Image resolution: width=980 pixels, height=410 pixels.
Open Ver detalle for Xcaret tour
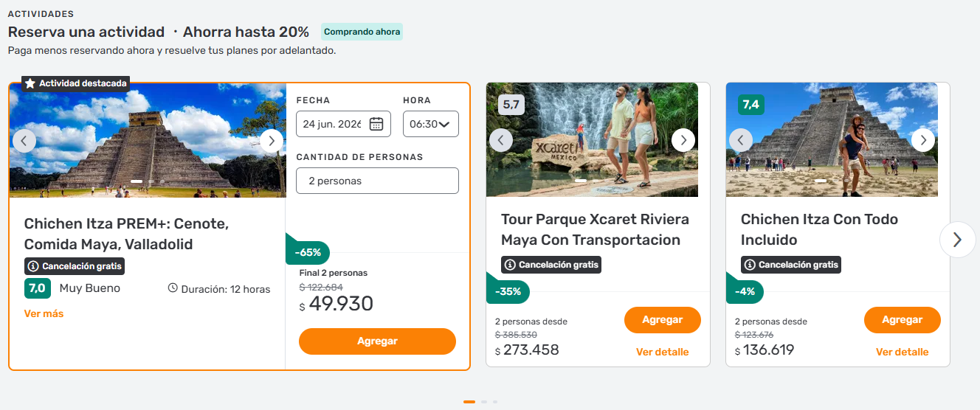[662, 352]
